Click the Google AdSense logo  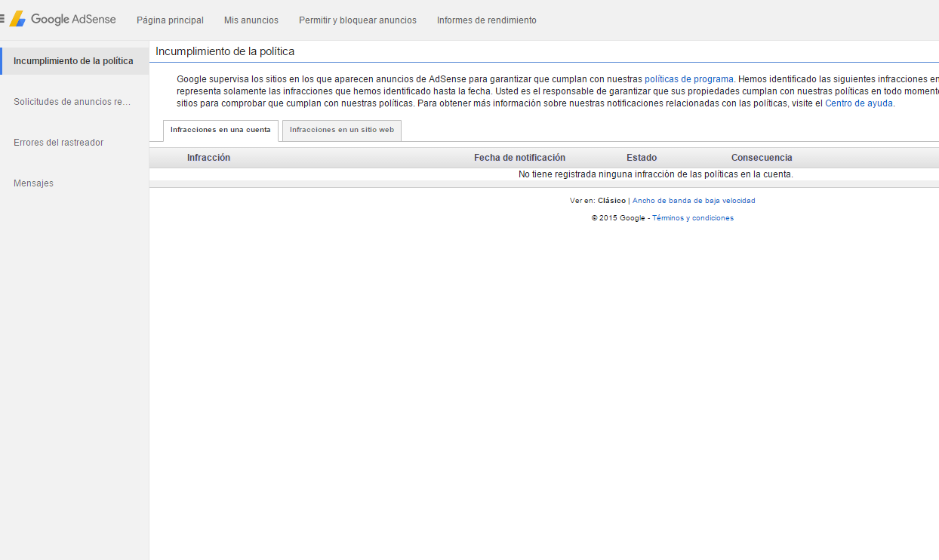(63, 20)
